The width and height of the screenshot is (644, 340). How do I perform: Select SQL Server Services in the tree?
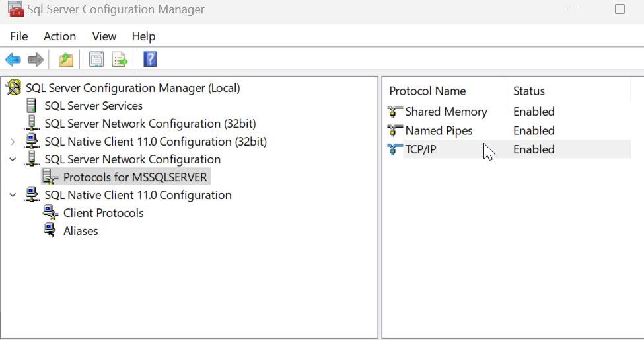93,106
